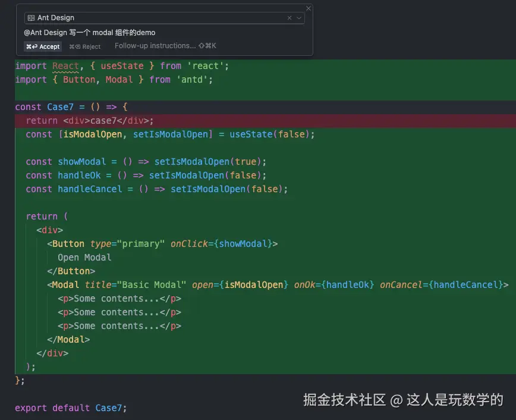Click the Accept button
This screenshot has width=516, height=420.
pos(43,46)
